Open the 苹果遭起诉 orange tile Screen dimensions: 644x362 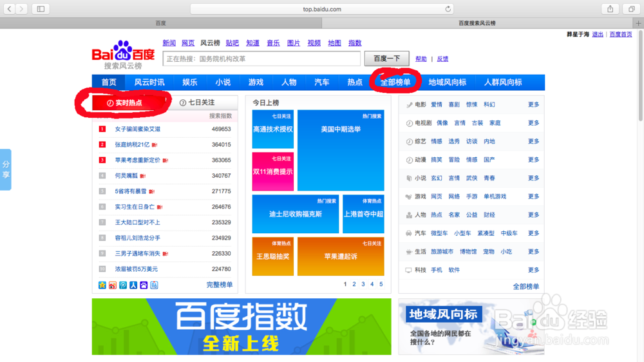pyautogui.click(x=341, y=256)
